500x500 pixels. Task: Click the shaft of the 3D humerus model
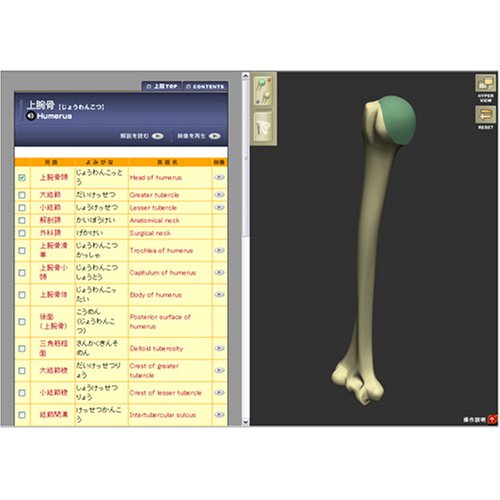(x=371, y=247)
